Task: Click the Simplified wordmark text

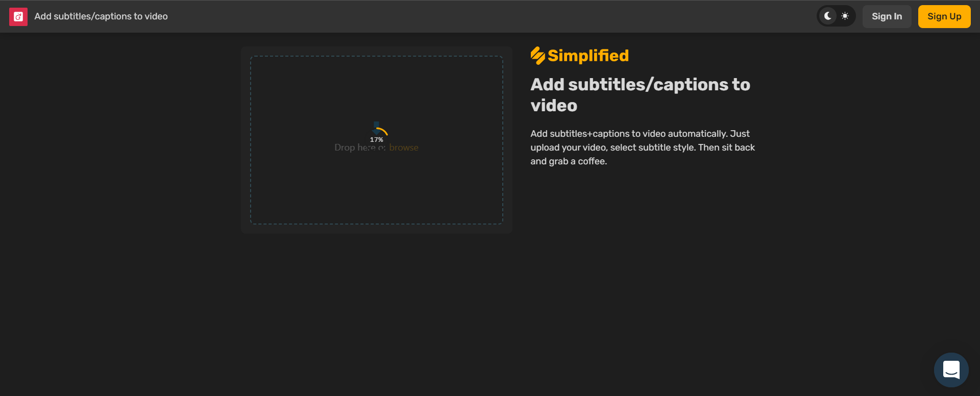Action: point(588,56)
